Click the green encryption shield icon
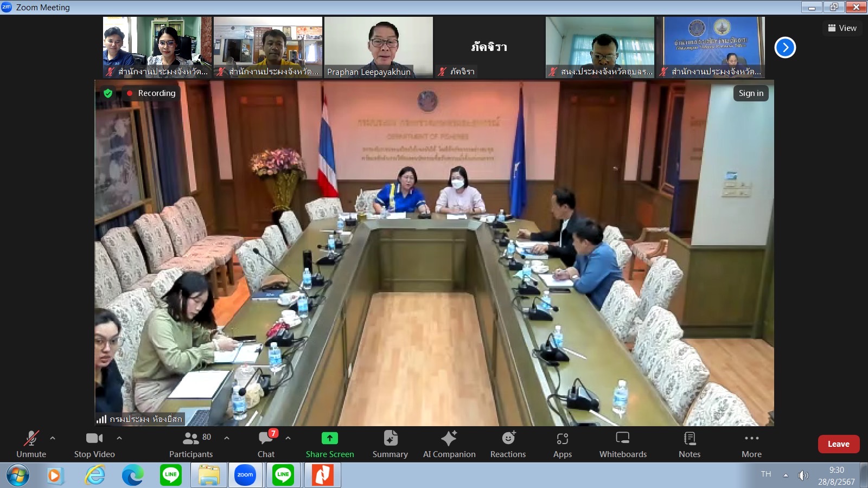Screen dimensions: 868x488 tap(108, 93)
